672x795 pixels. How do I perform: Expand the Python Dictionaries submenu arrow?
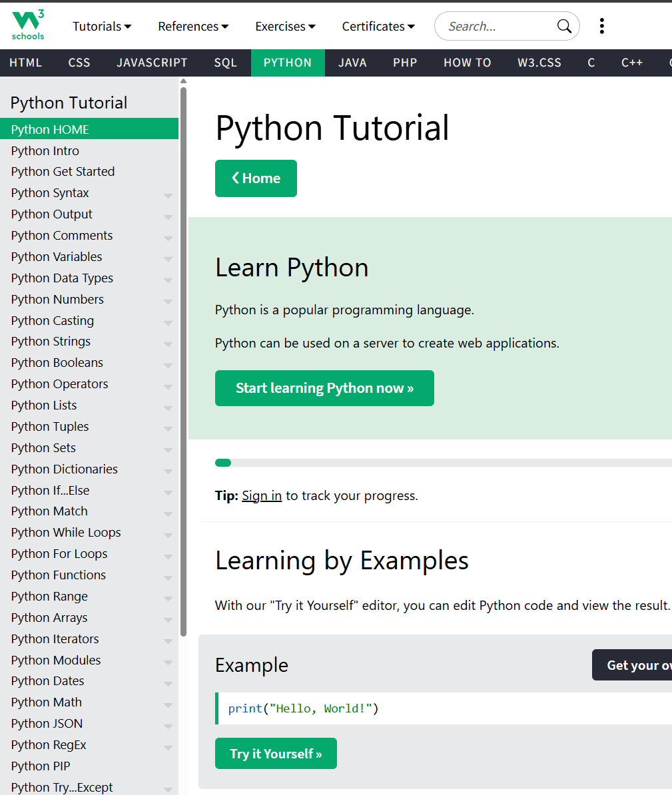click(x=168, y=471)
